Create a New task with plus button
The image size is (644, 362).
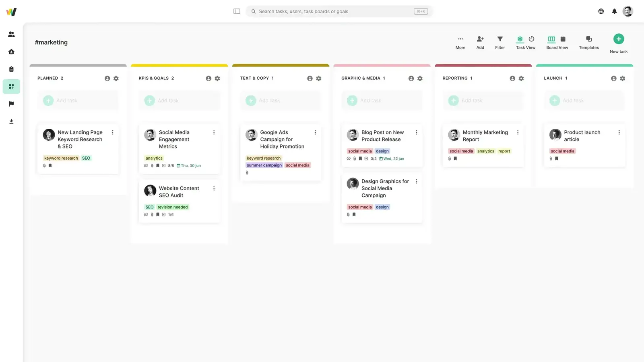click(x=619, y=39)
